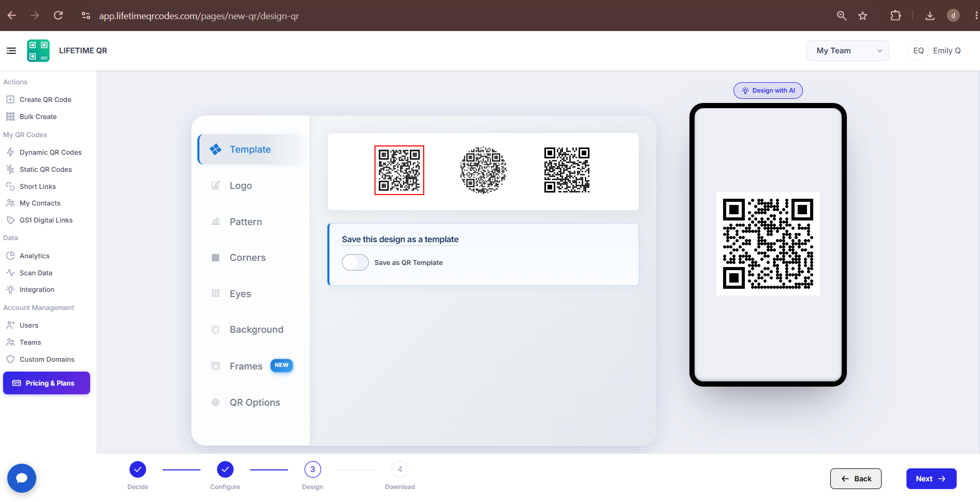This screenshot has height=502, width=980.
Task: Open the Create QR Code link
Action: [x=46, y=99]
